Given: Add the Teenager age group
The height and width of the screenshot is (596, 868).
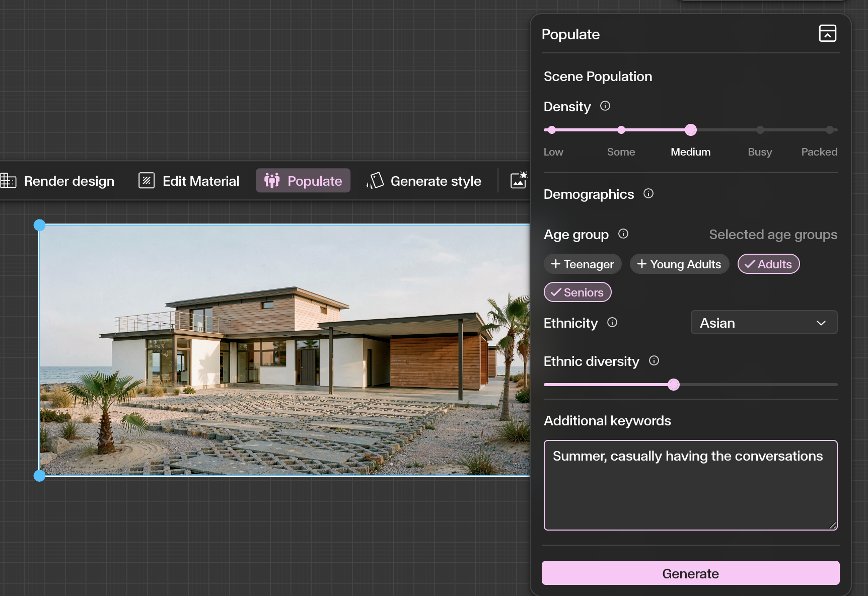Looking at the screenshot, I should pyautogui.click(x=583, y=264).
